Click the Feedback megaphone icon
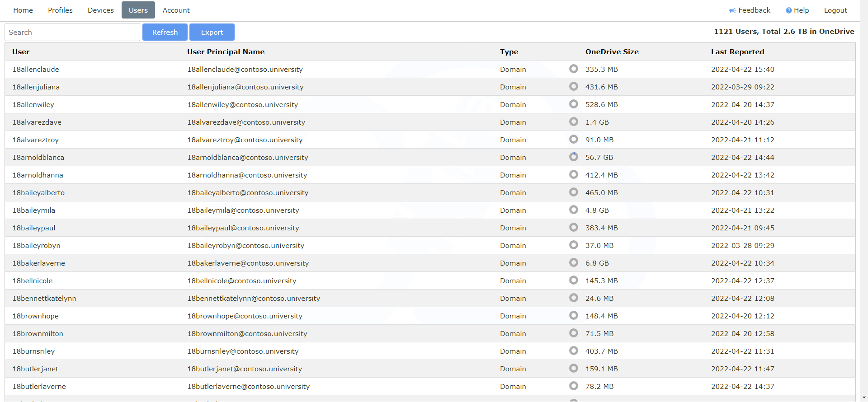 732,10
